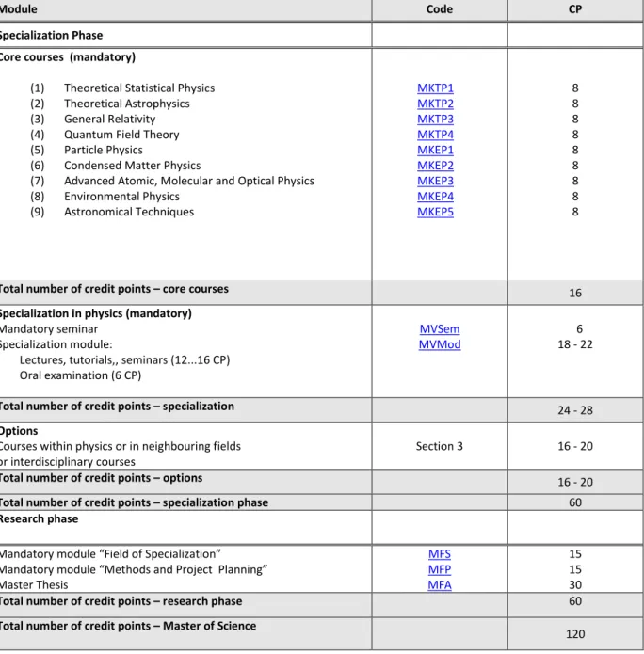Click Total number of credit points – options
The width and height of the screenshot is (644, 654).
[x=101, y=478]
